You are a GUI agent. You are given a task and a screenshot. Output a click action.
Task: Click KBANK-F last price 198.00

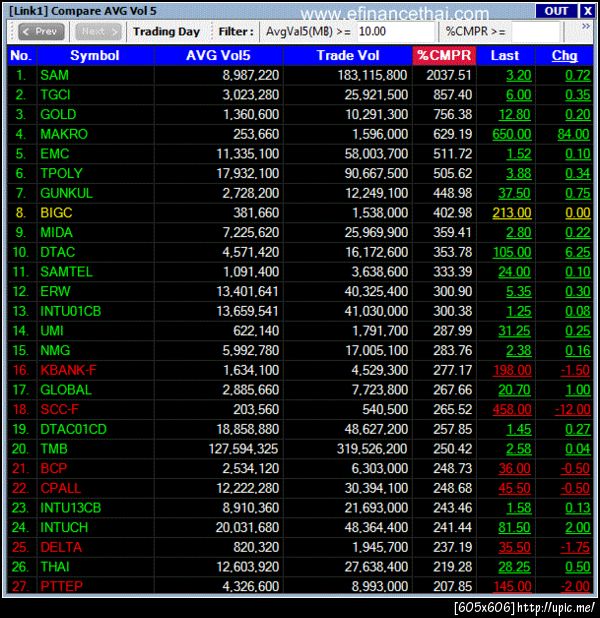pyautogui.click(x=512, y=370)
